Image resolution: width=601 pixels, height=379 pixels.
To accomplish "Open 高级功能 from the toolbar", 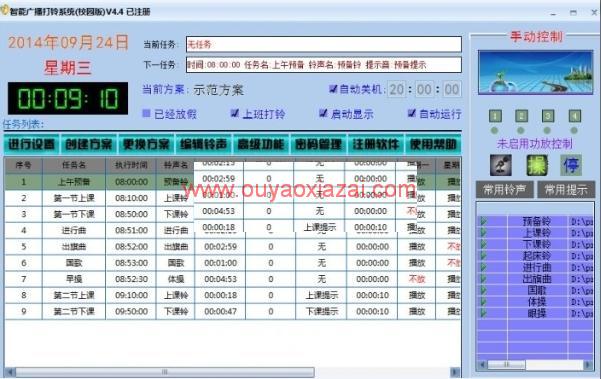I will point(261,144).
